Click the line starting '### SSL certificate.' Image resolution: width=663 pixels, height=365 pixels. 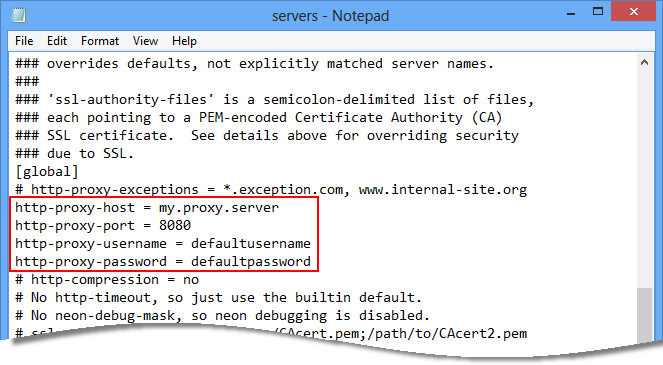pyautogui.click(x=267, y=136)
